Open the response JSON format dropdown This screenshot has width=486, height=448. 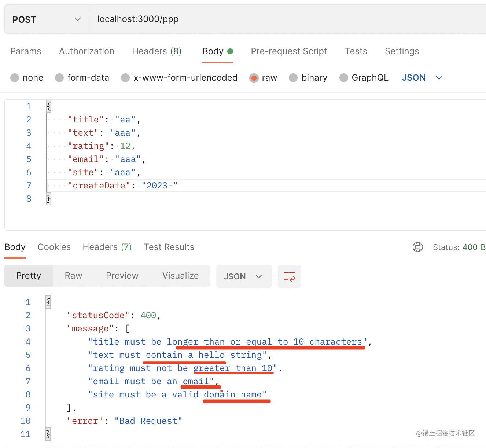[244, 276]
